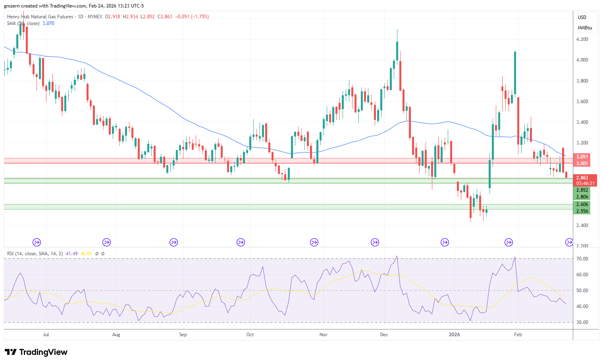Click the countdown timer 03:46:21
Image resolution: width=603 pixels, height=364 pixels.
point(586,183)
